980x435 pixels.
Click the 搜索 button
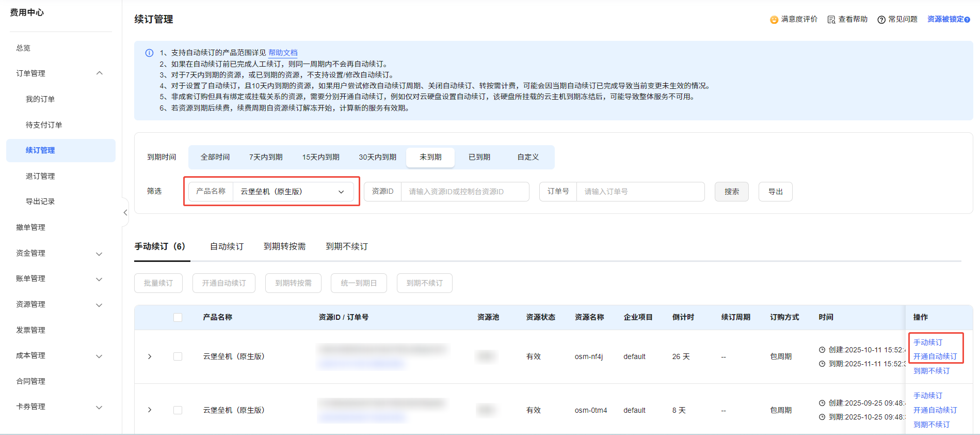tap(731, 192)
